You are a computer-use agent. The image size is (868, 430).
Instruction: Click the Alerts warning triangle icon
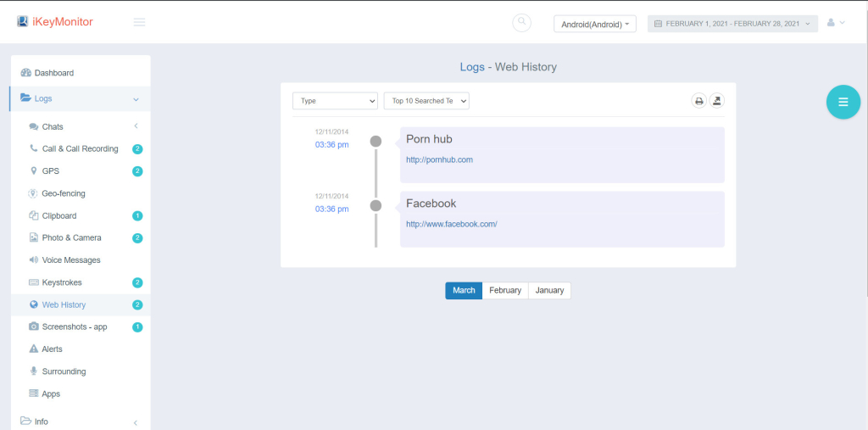[33, 349]
